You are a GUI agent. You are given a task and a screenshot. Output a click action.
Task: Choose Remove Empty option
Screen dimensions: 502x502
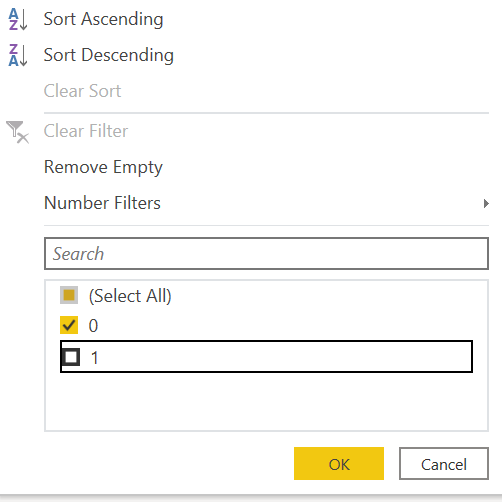point(103,167)
